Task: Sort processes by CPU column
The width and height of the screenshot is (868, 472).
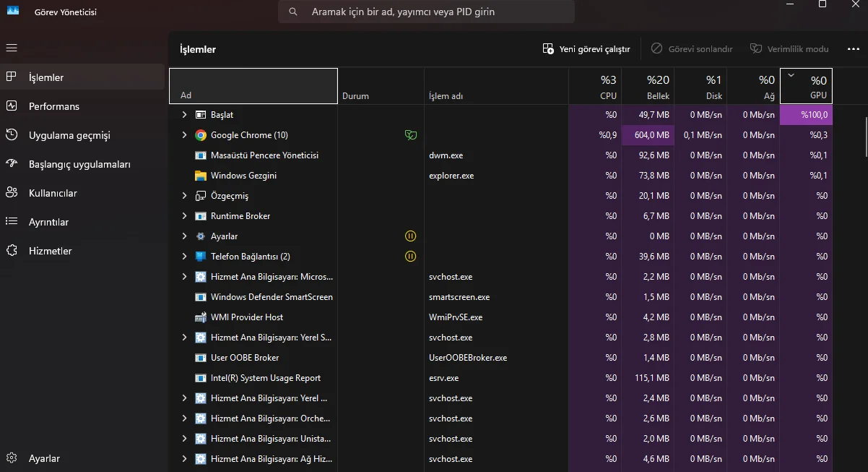Action: click(x=595, y=87)
